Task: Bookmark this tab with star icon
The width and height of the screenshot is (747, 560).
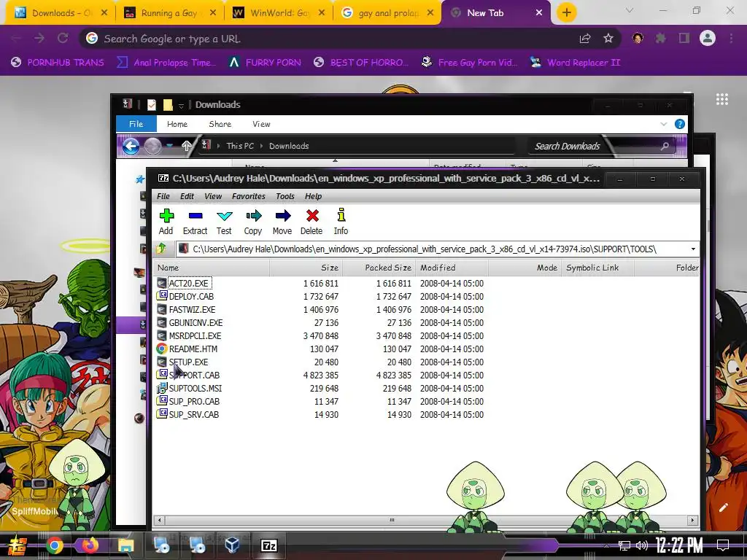Action: pos(608,39)
